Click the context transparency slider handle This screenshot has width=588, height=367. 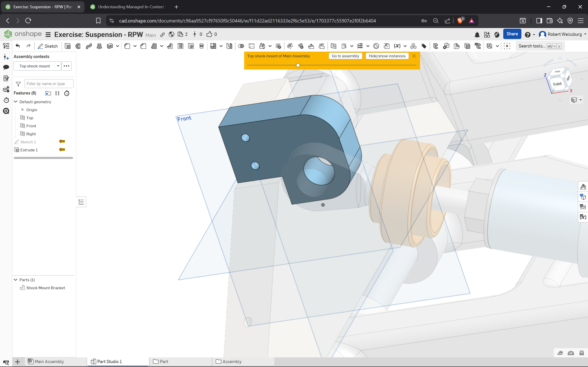[x=298, y=65]
